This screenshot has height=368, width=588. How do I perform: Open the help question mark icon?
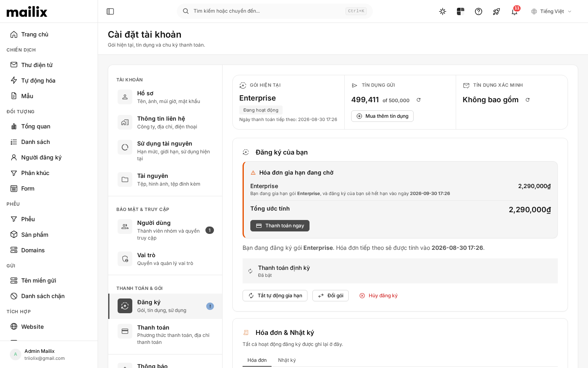tap(479, 11)
